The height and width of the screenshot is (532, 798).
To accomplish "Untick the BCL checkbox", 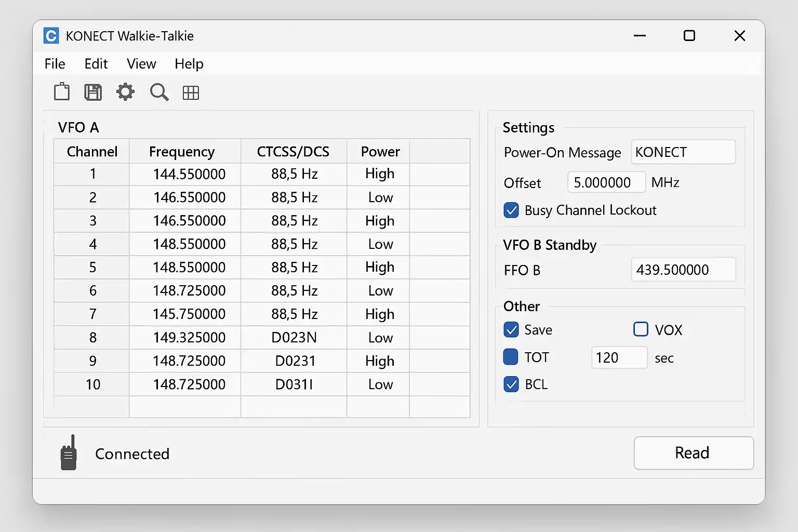I will [x=511, y=384].
